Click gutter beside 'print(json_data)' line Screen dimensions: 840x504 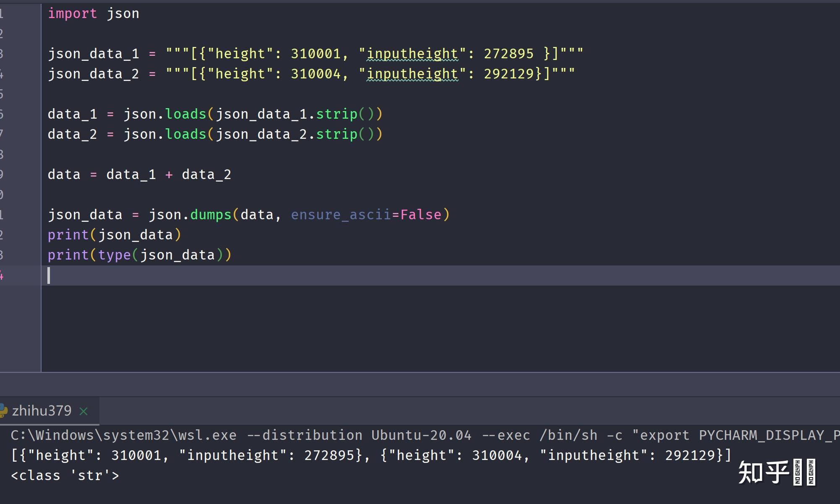(21, 235)
